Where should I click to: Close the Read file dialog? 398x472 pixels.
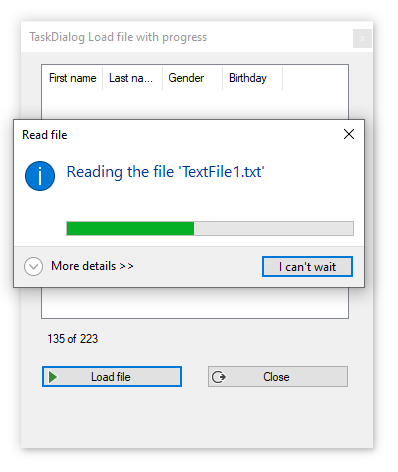coord(349,134)
